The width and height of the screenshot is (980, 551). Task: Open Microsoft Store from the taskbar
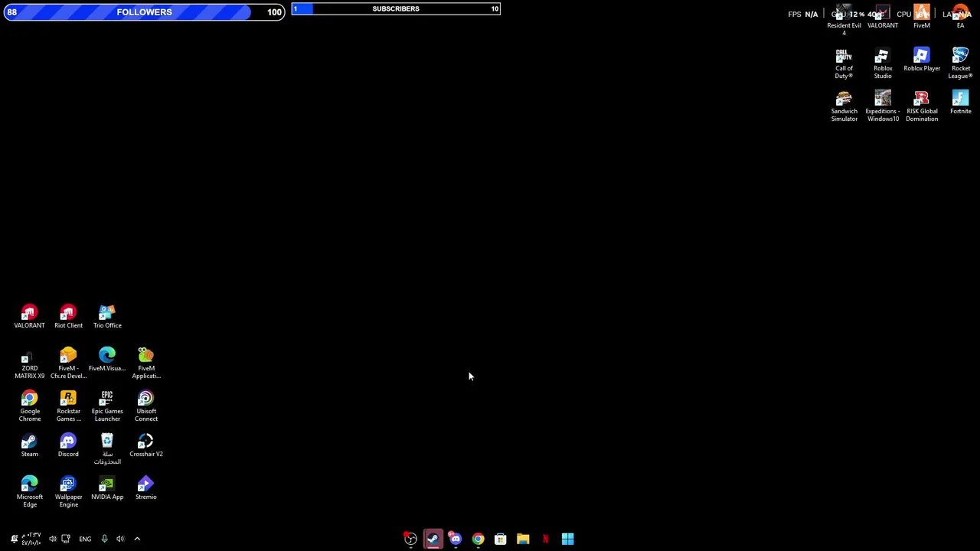pyautogui.click(x=500, y=539)
